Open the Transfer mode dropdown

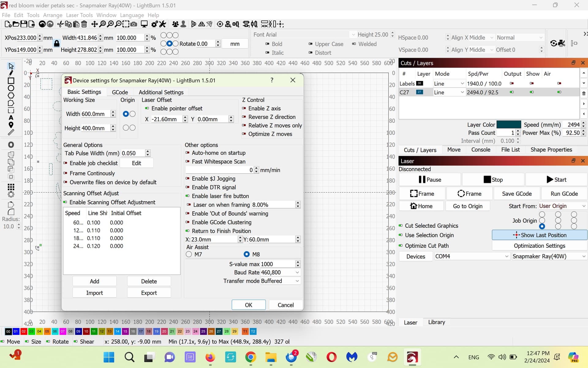[x=281, y=281]
